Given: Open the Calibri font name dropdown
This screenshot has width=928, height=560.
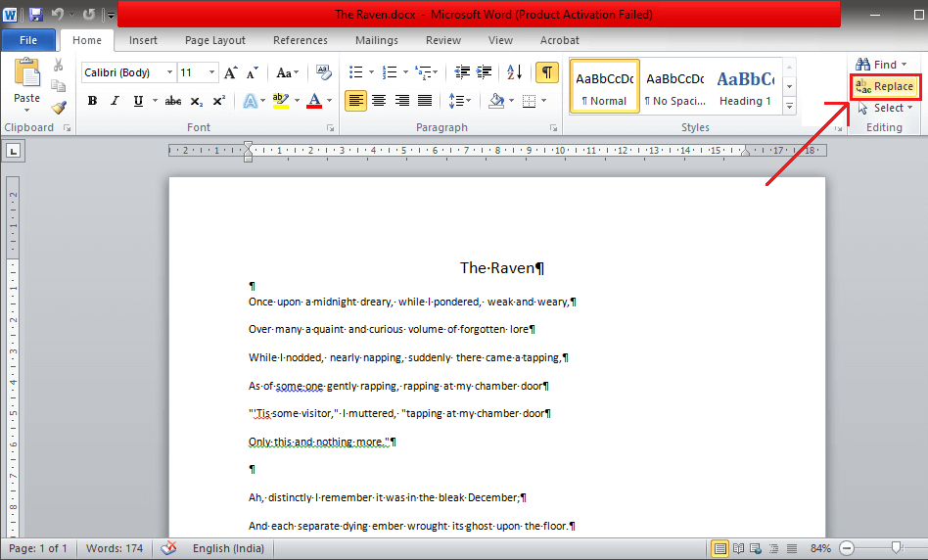Looking at the screenshot, I should [169, 73].
